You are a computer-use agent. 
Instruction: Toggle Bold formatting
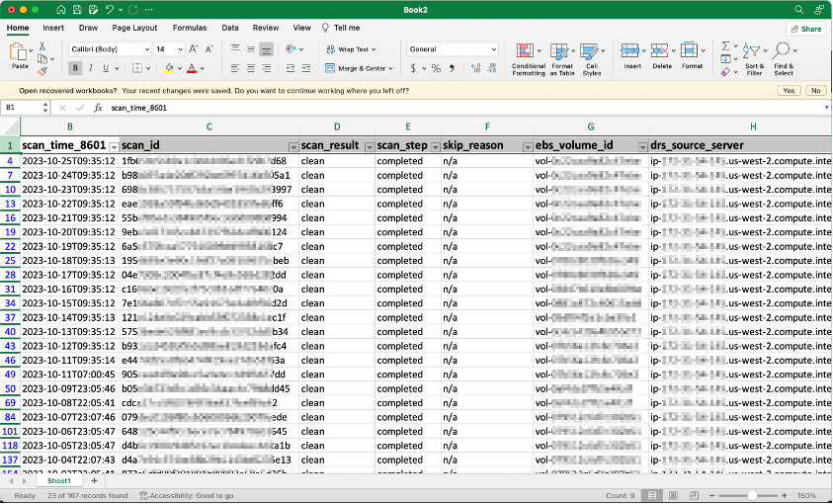pyautogui.click(x=76, y=68)
